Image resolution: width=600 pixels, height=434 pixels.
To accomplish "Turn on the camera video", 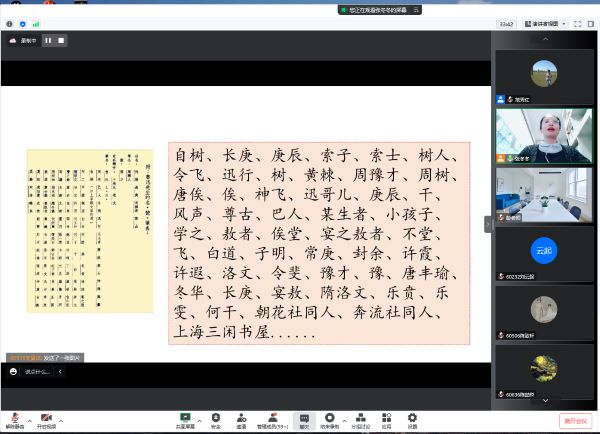I will point(48,419).
